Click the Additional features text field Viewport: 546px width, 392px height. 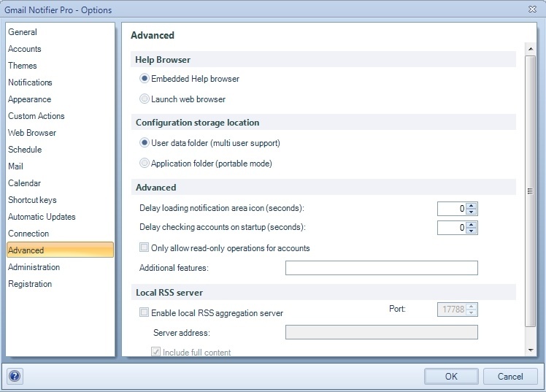(x=382, y=268)
